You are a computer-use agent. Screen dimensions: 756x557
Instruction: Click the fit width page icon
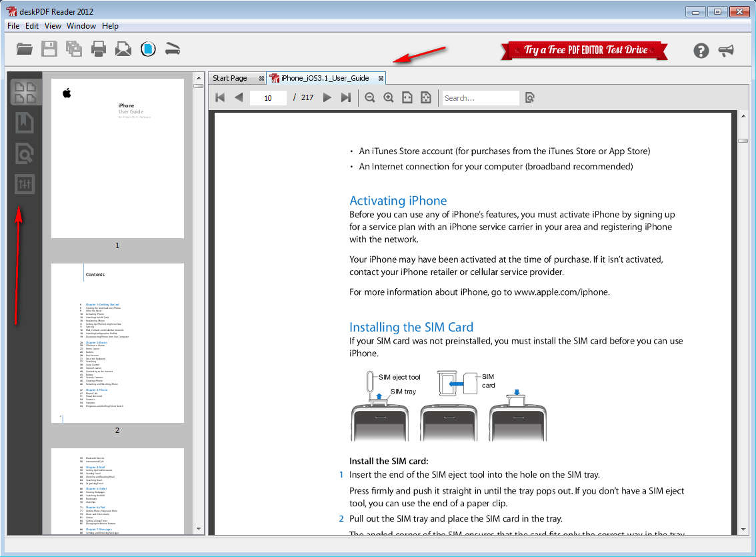pyautogui.click(x=407, y=98)
